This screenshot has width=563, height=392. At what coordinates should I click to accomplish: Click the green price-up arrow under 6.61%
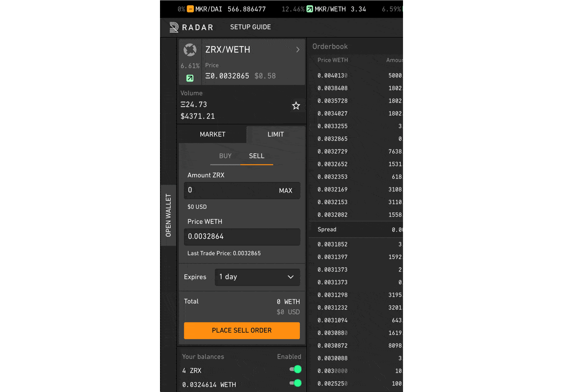190,78
